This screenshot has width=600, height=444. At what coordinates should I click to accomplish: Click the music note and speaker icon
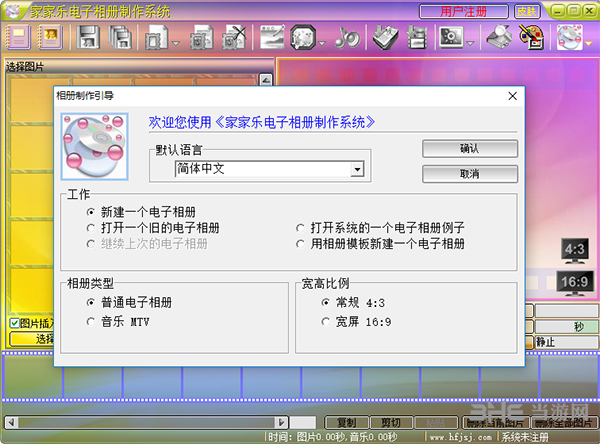[x=347, y=38]
